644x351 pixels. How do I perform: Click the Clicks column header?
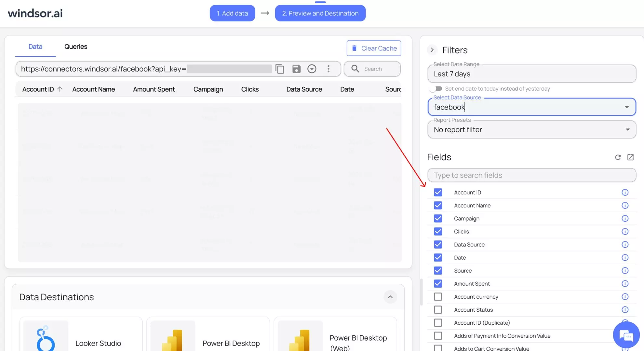[x=250, y=89]
